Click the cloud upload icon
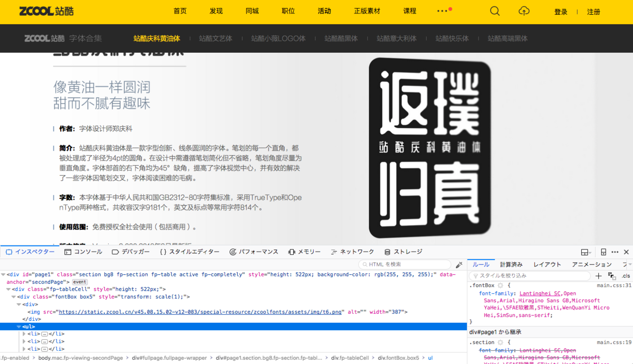Screen dimensions: 633x364 click(x=524, y=11)
